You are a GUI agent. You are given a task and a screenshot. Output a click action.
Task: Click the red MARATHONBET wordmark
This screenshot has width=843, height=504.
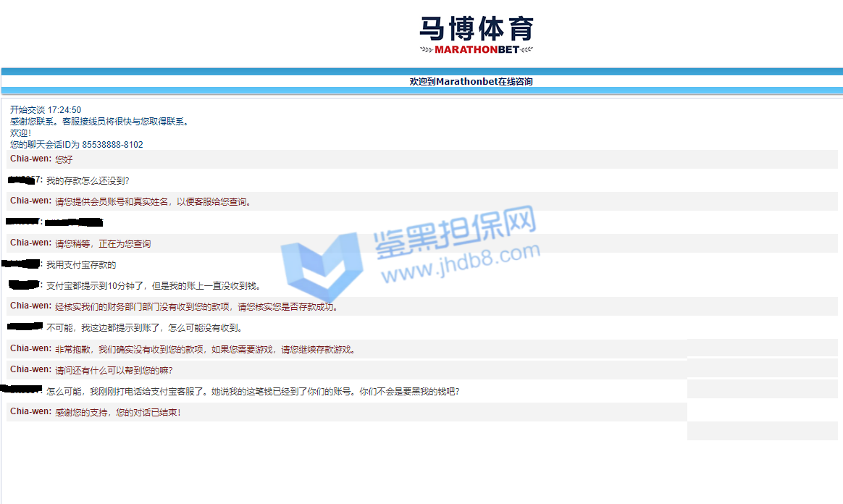click(476, 50)
